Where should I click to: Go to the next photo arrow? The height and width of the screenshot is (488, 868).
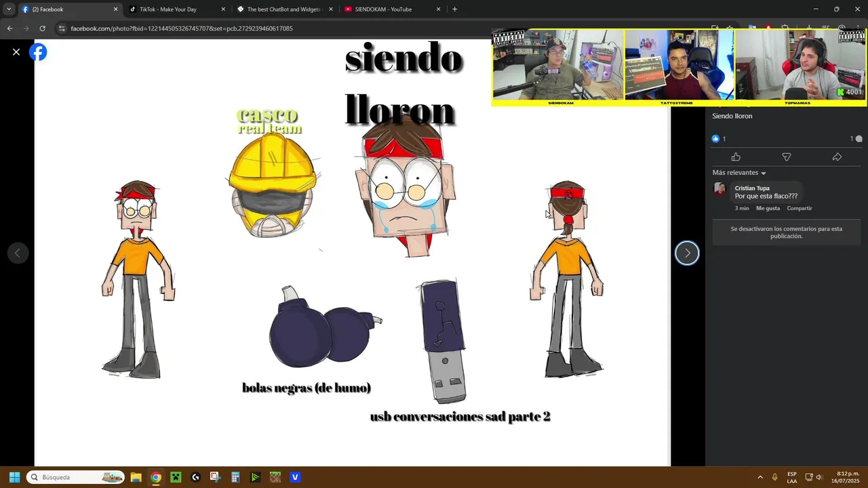pyautogui.click(x=687, y=253)
